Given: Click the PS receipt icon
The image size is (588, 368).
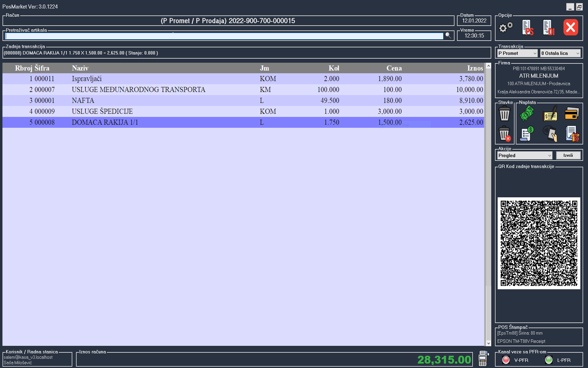Looking at the screenshot, I should (x=528, y=28).
